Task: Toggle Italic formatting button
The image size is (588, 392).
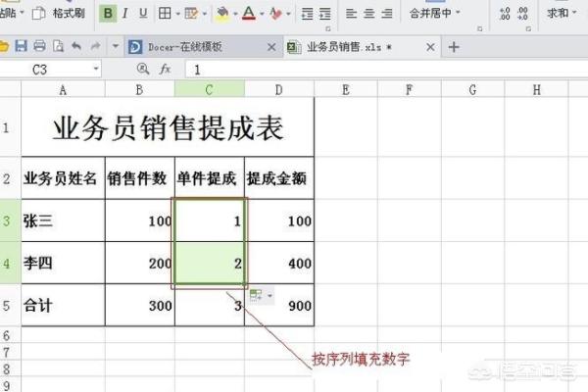Action: pyautogui.click(x=125, y=14)
